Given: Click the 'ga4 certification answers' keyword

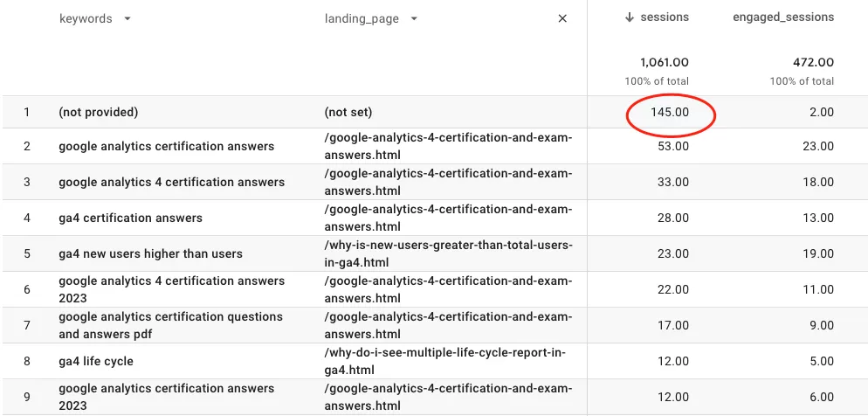Looking at the screenshot, I should pos(131,218).
